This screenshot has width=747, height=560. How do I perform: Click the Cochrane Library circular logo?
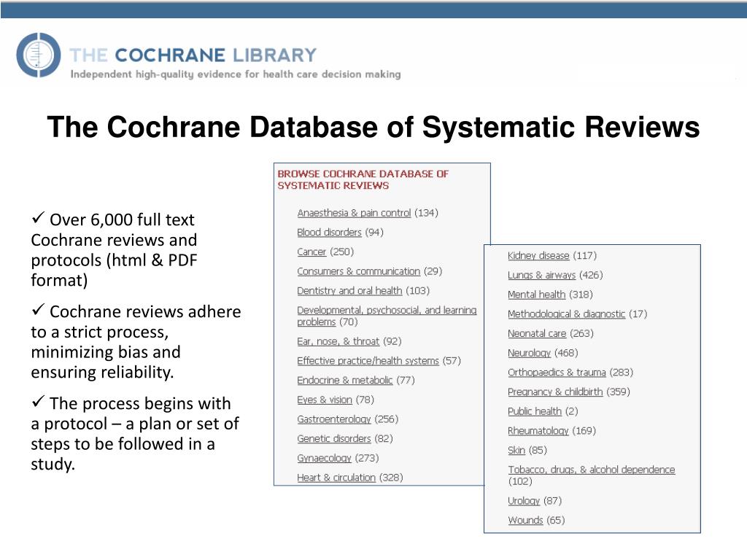[x=39, y=55]
